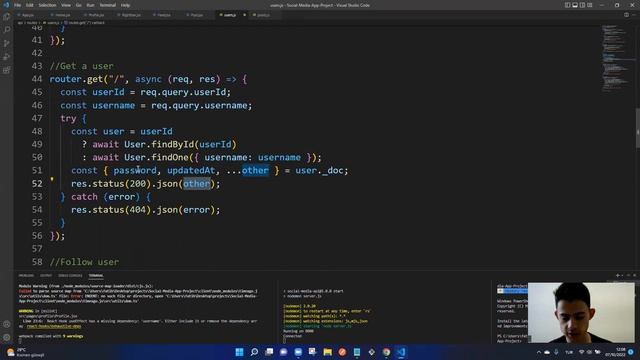Open the editor More Actions menu
This screenshot has height=360, width=640.
coord(634,15)
